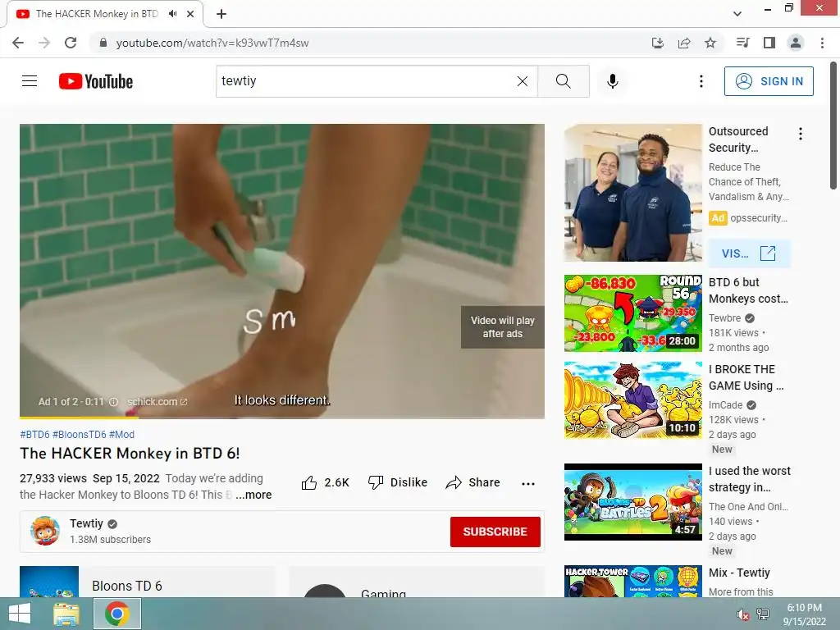Click the #Mod hashtag
This screenshot has width=840, height=630.
(x=121, y=435)
